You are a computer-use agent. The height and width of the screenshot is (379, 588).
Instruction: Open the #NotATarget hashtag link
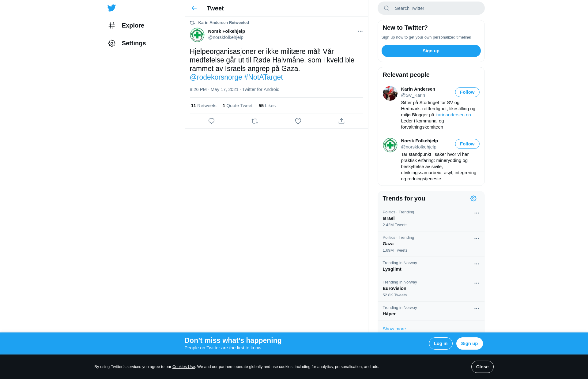point(263,77)
